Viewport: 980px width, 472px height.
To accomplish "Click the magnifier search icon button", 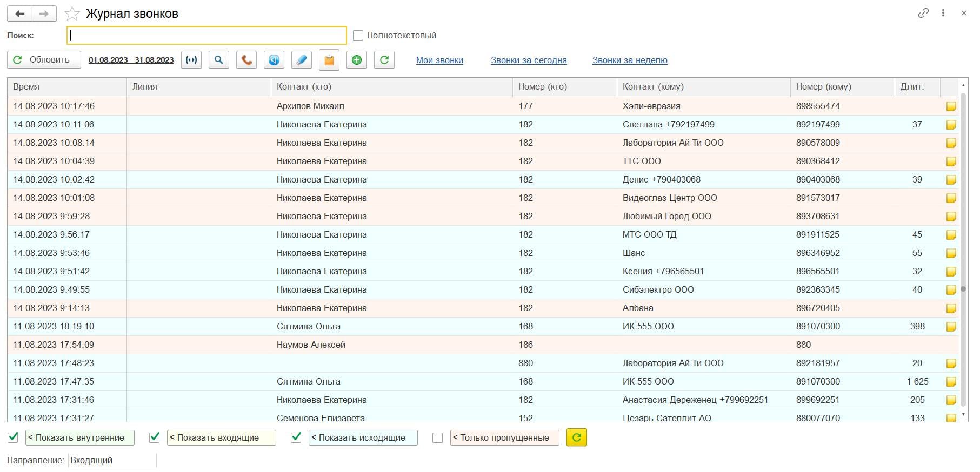I will click(219, 60).
